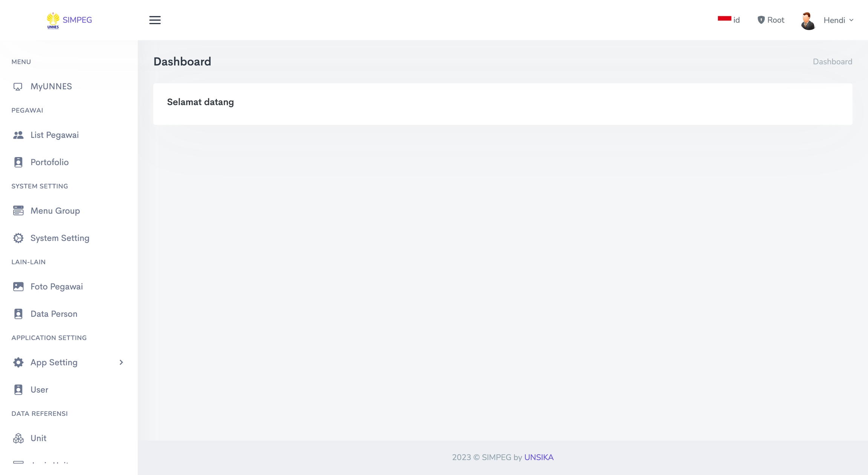868x475 pixels.
Task: Click the SIMPEG brand text
Action: click(77, 20)
